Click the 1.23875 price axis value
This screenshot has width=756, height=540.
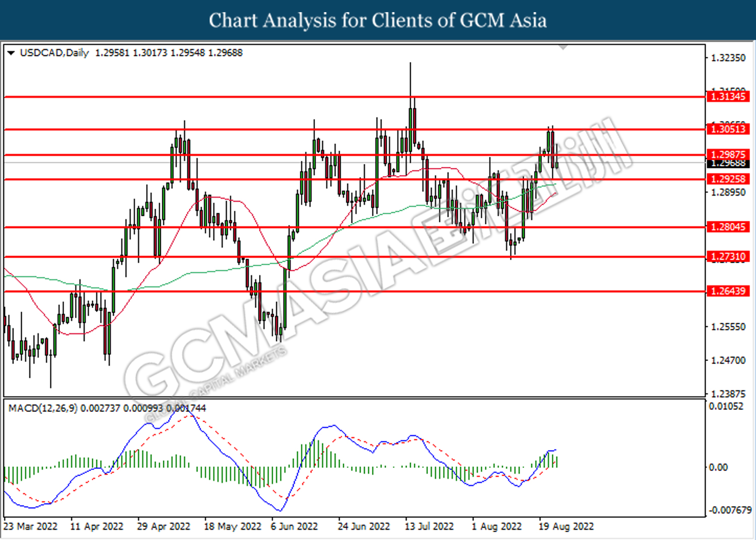click(x=728, y=393)
